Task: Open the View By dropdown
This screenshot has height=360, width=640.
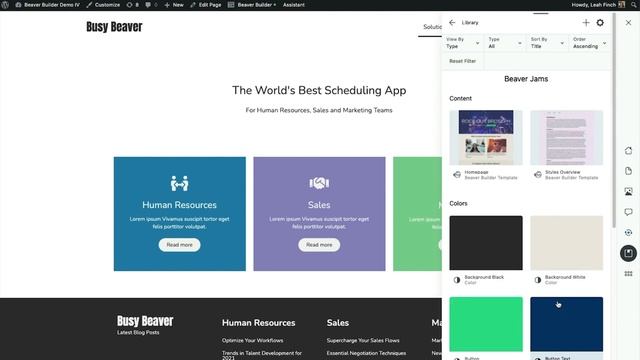Action: 463,43
